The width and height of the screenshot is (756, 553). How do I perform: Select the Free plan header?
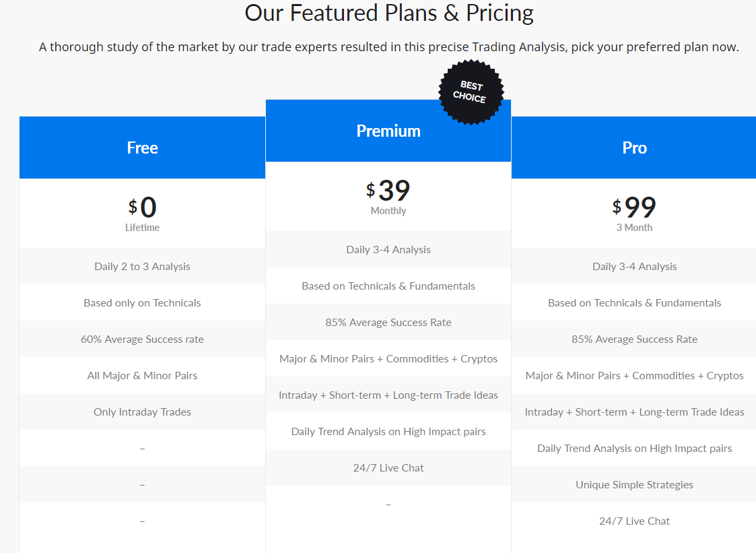(x=142, y=148)
